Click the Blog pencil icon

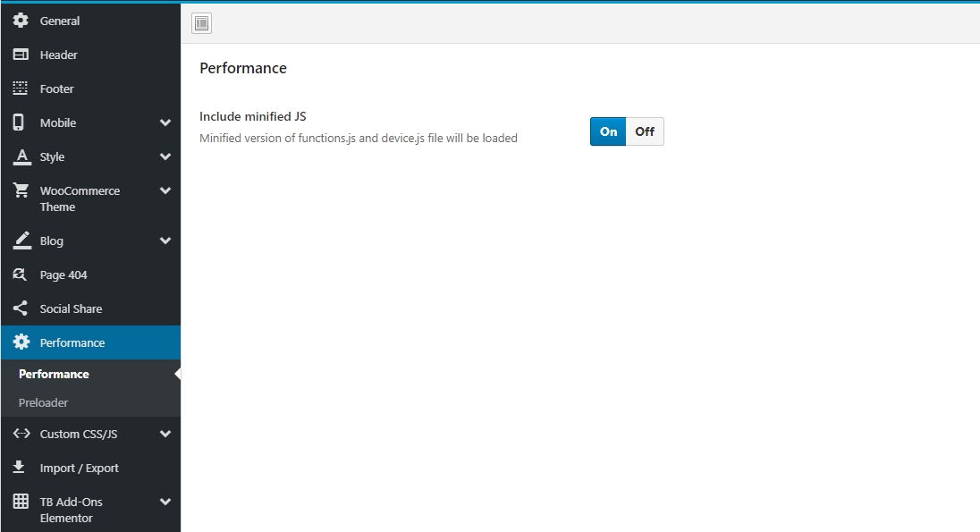coord(21,241)
